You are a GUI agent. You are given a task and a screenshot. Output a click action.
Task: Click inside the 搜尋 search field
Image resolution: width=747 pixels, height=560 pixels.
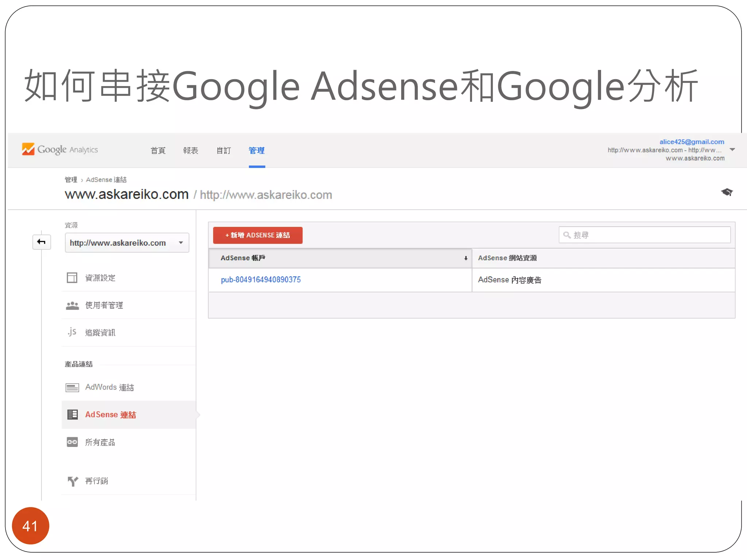(x=645, y=235)
